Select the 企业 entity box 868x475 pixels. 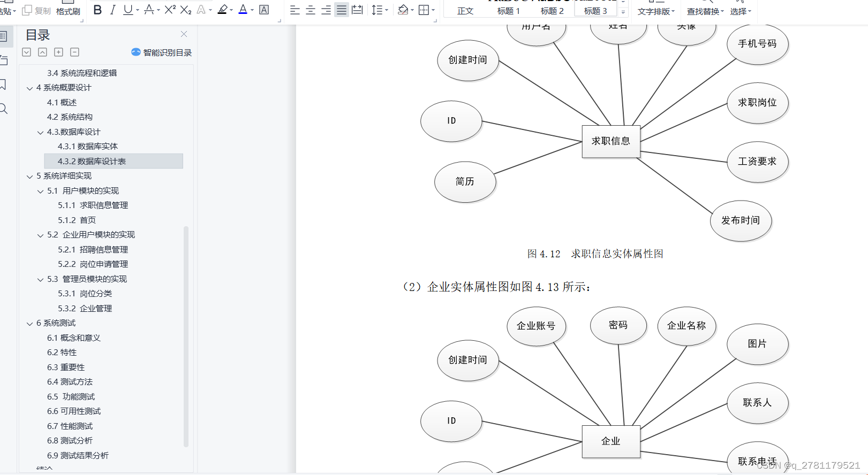click(611, 441)
